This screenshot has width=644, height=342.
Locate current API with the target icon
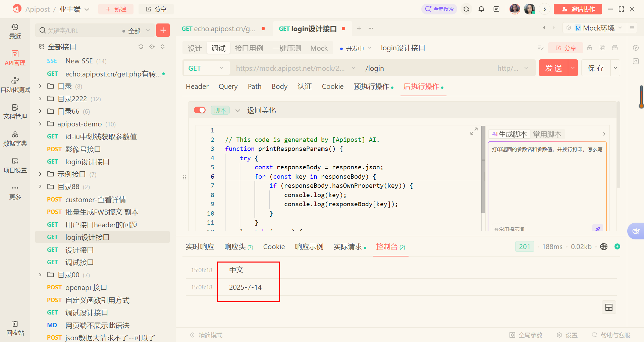pos(152,47)
